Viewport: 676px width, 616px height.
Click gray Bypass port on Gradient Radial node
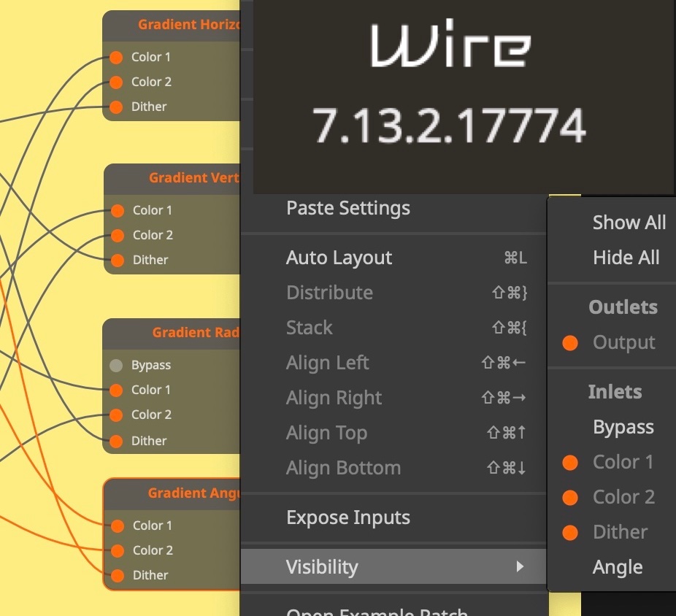coord(116,365)
